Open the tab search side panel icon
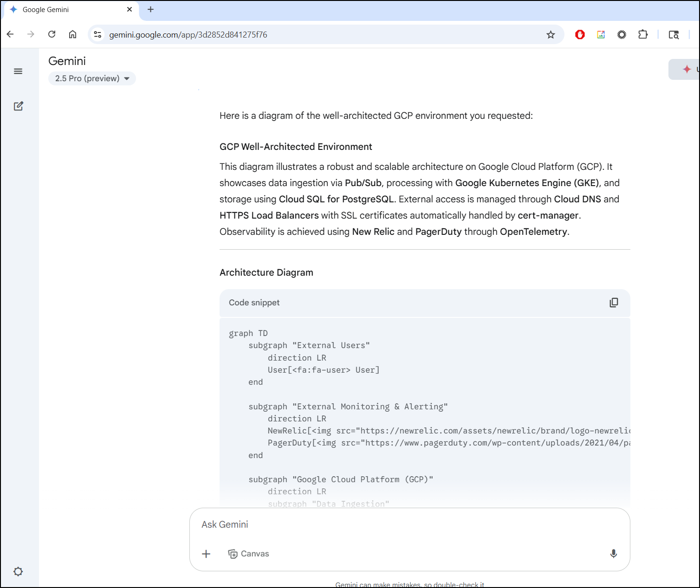 coord(674,35)
